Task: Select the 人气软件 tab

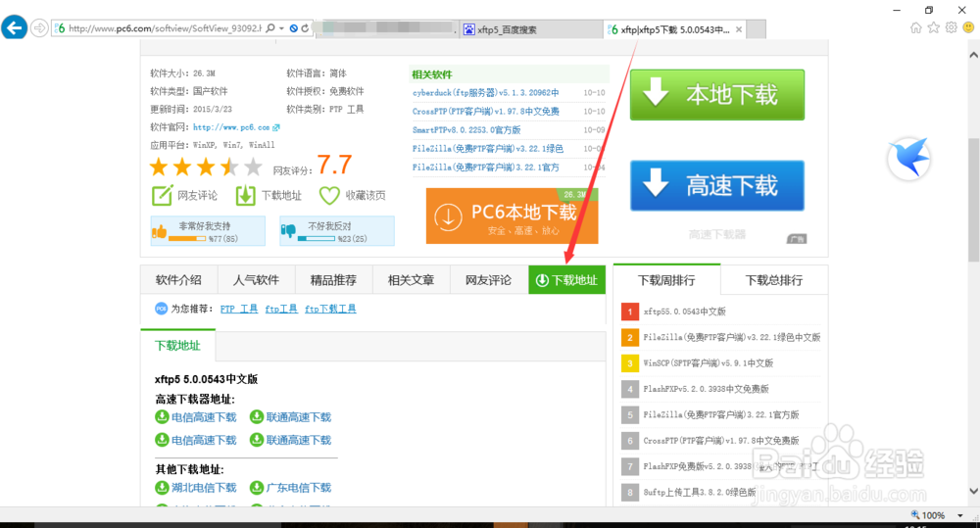Action: pyautogui.click(x=256, y=280)
